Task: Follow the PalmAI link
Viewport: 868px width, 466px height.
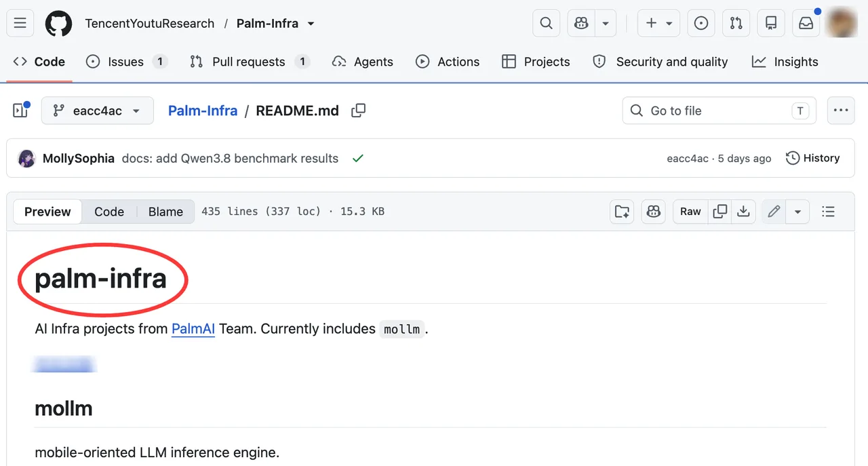Action: (x=193, y=329)
